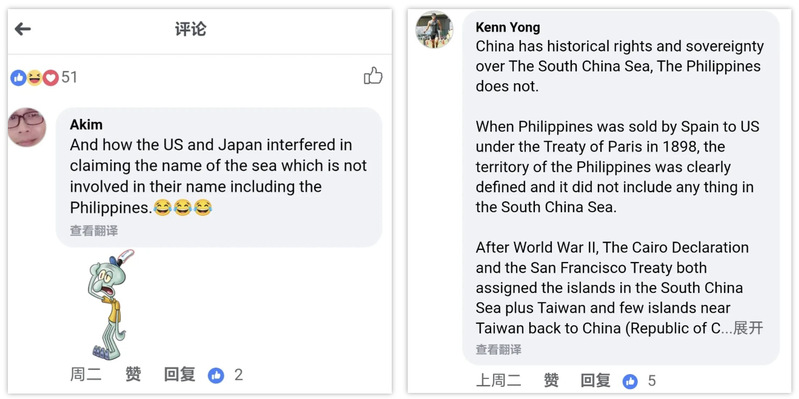See translation of Akim's comment
Screen dimensions: 799x399
coord(94,231)
